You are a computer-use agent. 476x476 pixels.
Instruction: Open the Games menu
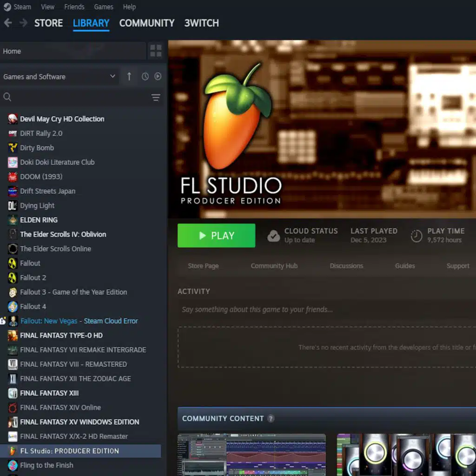pyautogui.click(x=104, y=7)
